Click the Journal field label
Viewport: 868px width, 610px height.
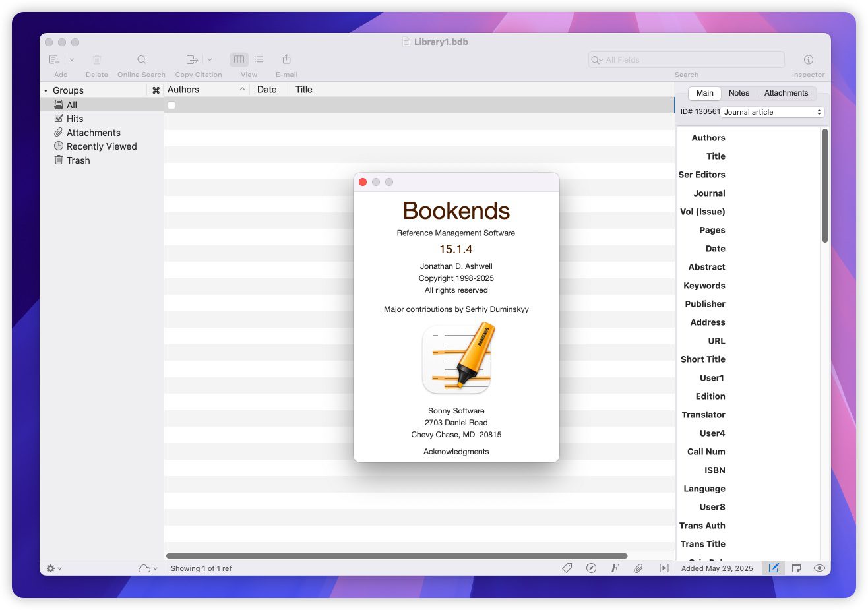pos(709,193)
